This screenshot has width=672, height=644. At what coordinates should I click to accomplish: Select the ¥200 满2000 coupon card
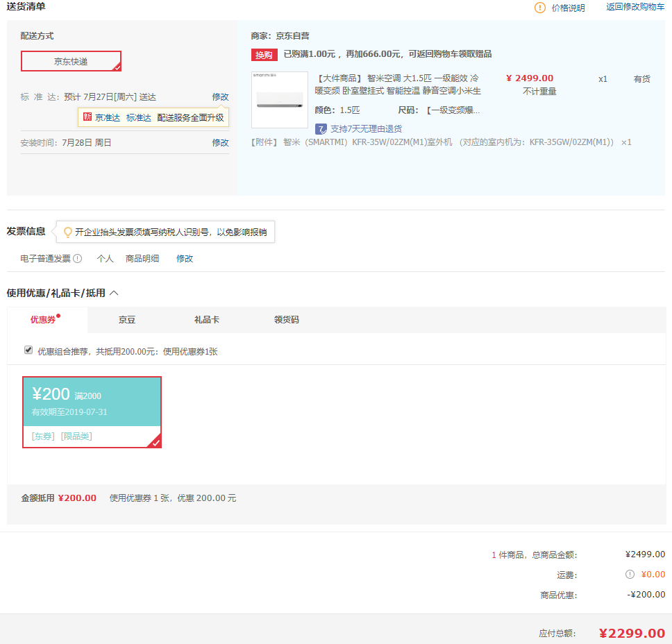click(92, 412)
